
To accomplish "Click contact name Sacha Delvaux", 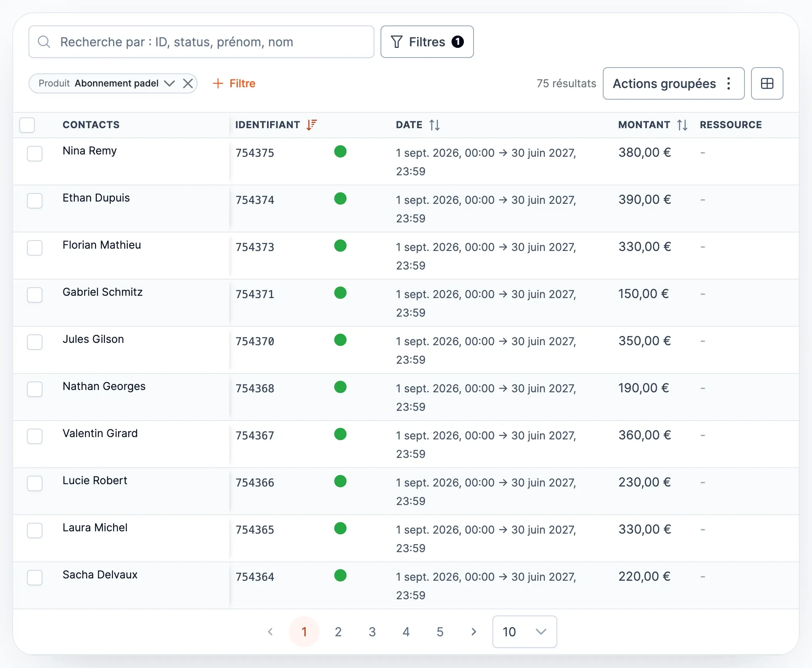I will [100, 575].
